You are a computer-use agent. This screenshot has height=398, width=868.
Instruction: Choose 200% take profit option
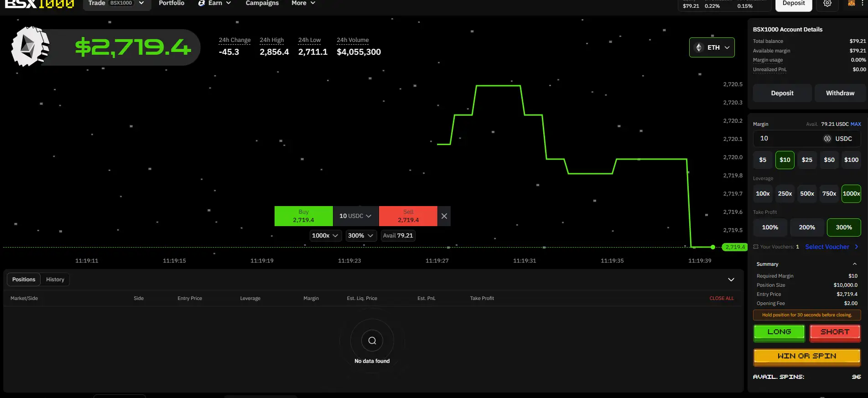806,227
